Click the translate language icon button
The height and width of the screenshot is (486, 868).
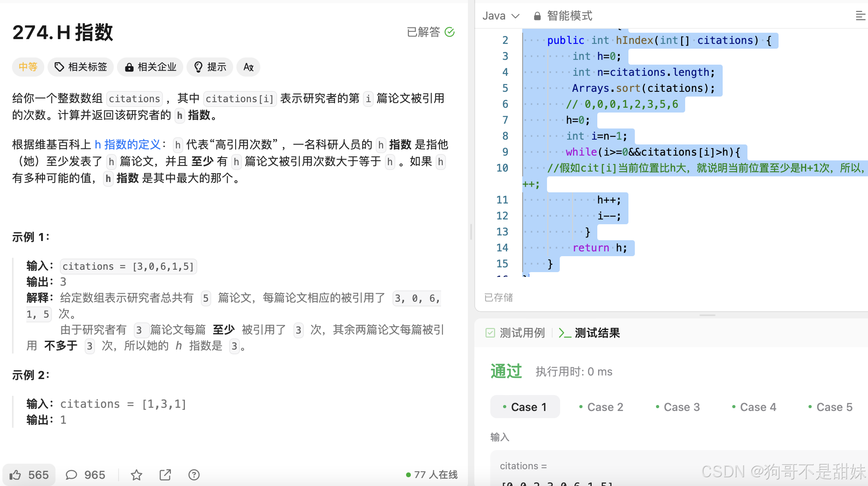click(x=248, y=67)
